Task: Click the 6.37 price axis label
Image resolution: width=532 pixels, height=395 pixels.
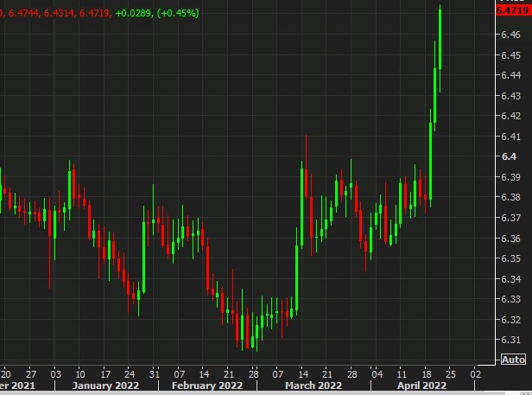Action: click(x=510, y=218)
